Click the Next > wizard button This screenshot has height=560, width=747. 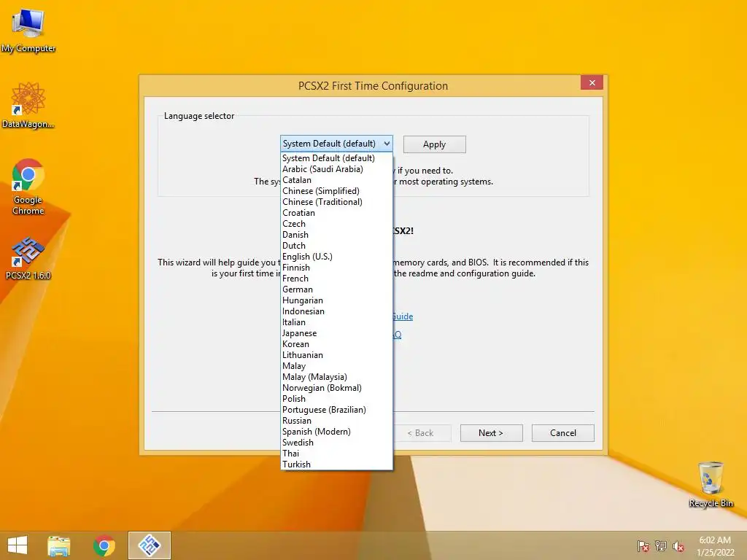[491, 433]
